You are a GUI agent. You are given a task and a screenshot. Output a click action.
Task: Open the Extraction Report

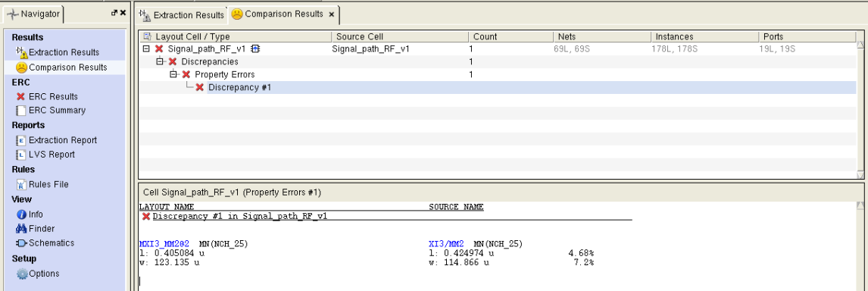tap(57, 140)
